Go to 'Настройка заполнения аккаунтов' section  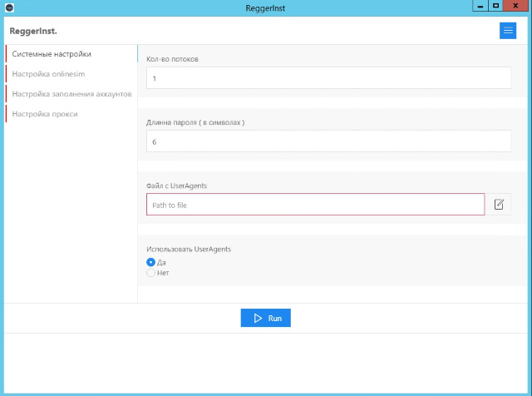71,94
